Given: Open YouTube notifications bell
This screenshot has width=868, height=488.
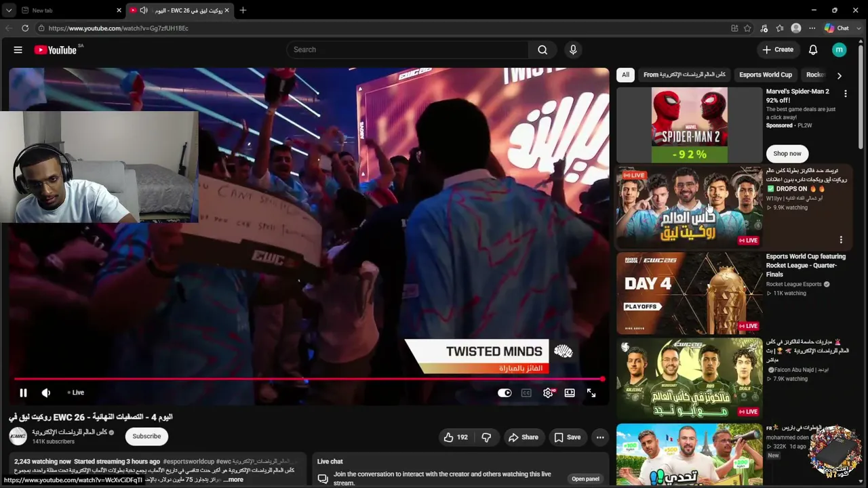Looking at the screenshot, I should pyautogui.click(x=813, y=49).
